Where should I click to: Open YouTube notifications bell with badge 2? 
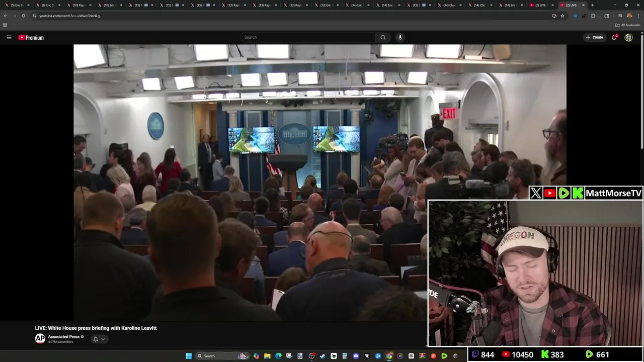[x=614, y=37]
